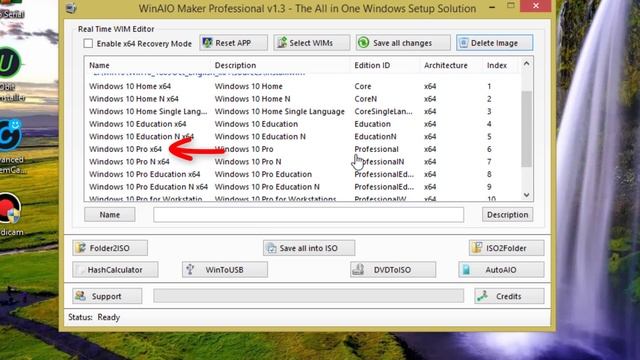Click the Delete Image icon
Viewport: 640px width, 360px height.
[463, 42]
